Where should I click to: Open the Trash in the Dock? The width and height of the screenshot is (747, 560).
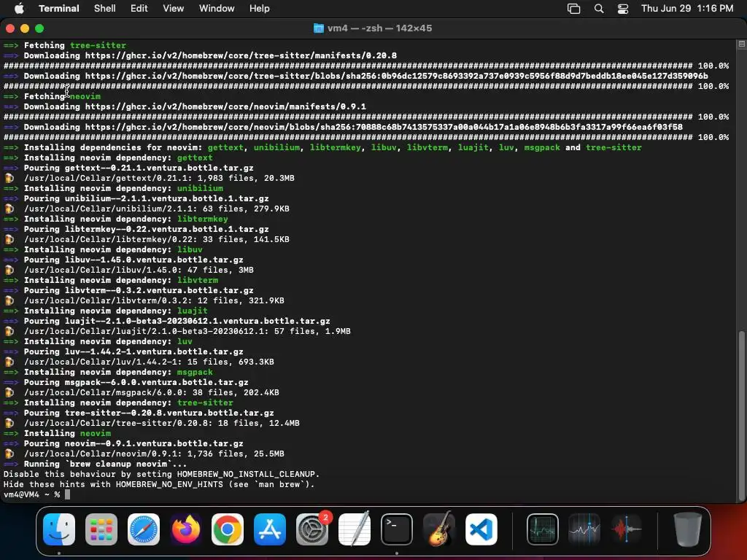688,529
